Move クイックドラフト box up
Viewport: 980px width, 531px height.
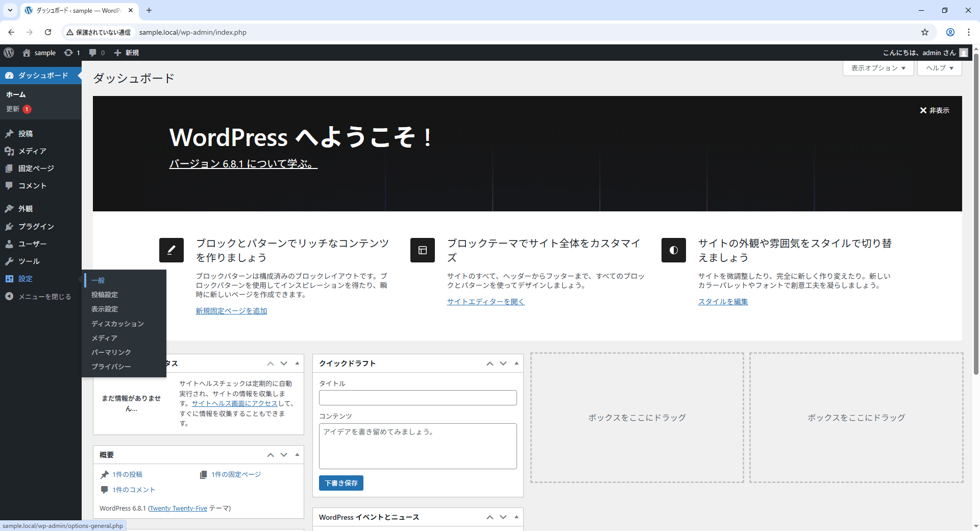(490, 364)
